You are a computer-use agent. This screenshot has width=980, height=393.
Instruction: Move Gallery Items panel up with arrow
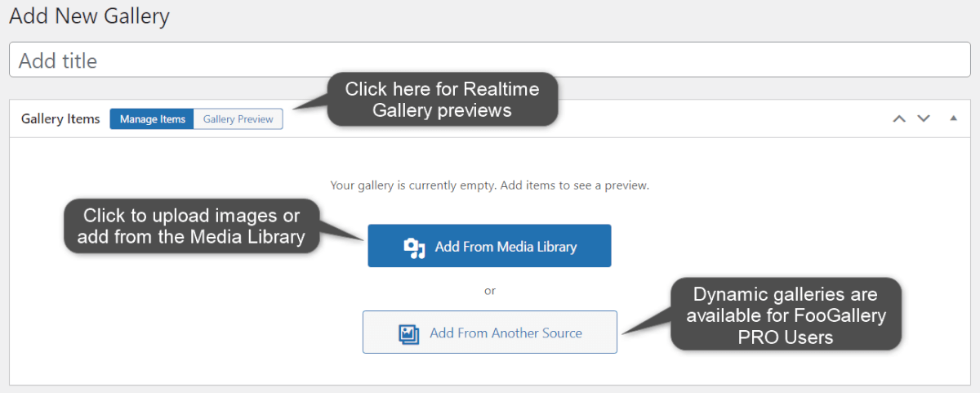click(899, 118)
